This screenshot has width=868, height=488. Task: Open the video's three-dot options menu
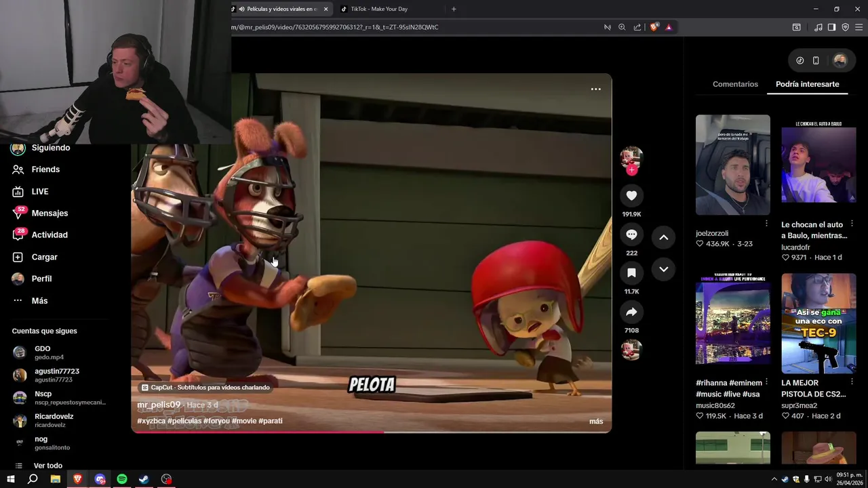coord(595,89)
